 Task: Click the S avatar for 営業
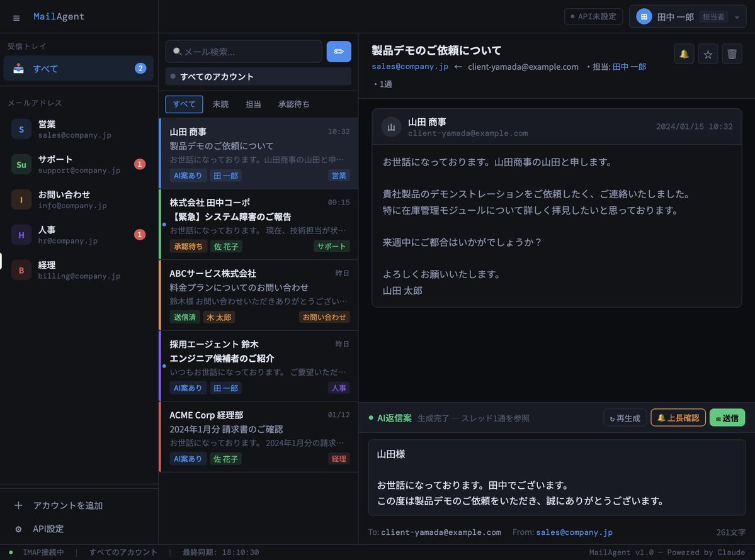click(21, 129)
